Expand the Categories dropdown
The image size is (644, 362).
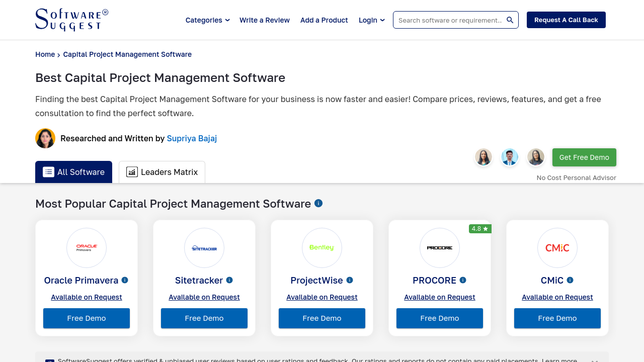tap(207, 20)
